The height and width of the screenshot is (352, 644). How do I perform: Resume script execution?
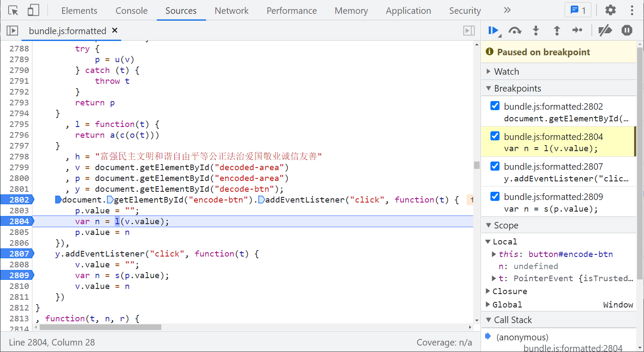[x=494, y=31]
